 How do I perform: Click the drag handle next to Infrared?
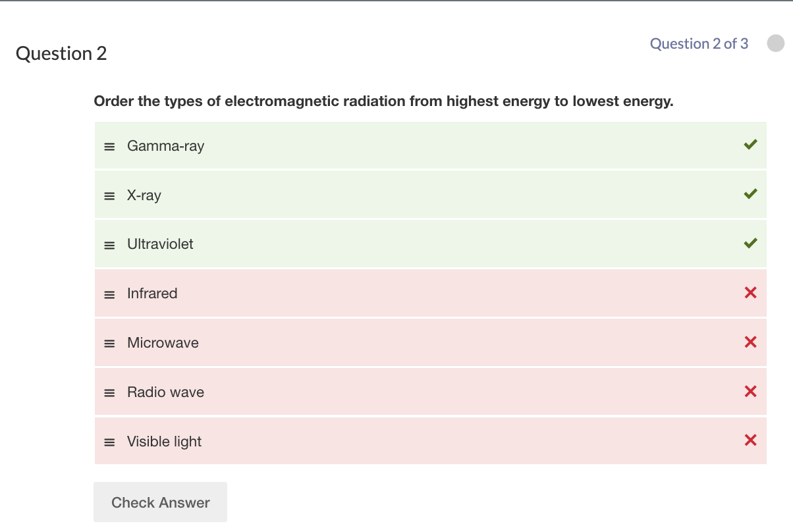(109, 294)
